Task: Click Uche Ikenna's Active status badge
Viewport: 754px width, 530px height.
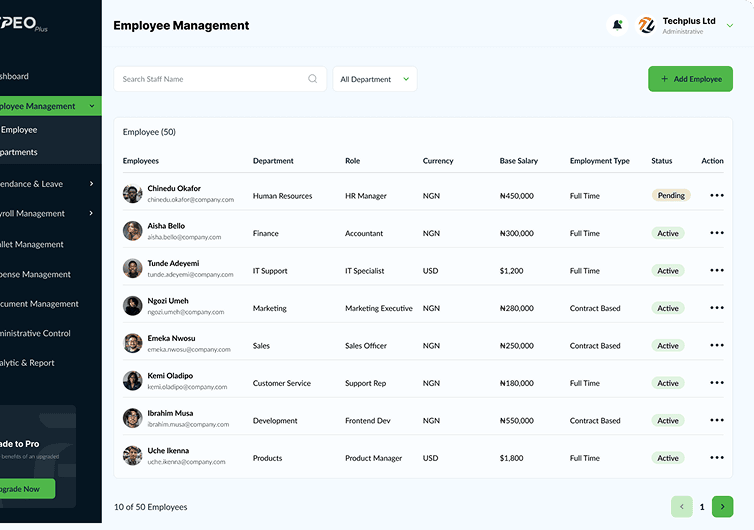Action: pyautogui.click(x=668, y=458)
